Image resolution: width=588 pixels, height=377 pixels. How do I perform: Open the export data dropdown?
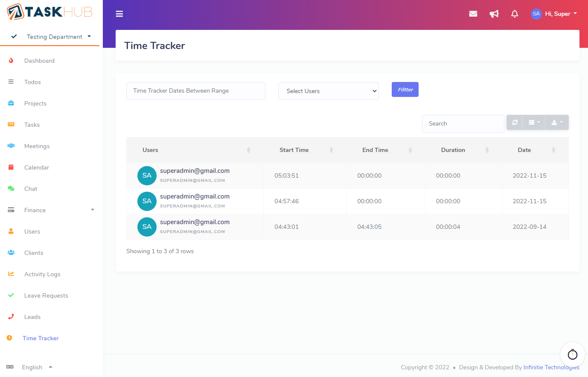556,123
